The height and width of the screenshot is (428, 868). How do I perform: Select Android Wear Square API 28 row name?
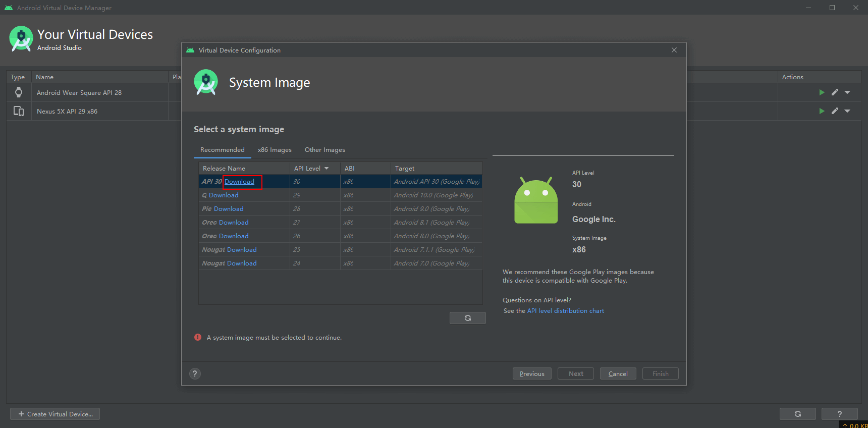[x=79, y=93]
